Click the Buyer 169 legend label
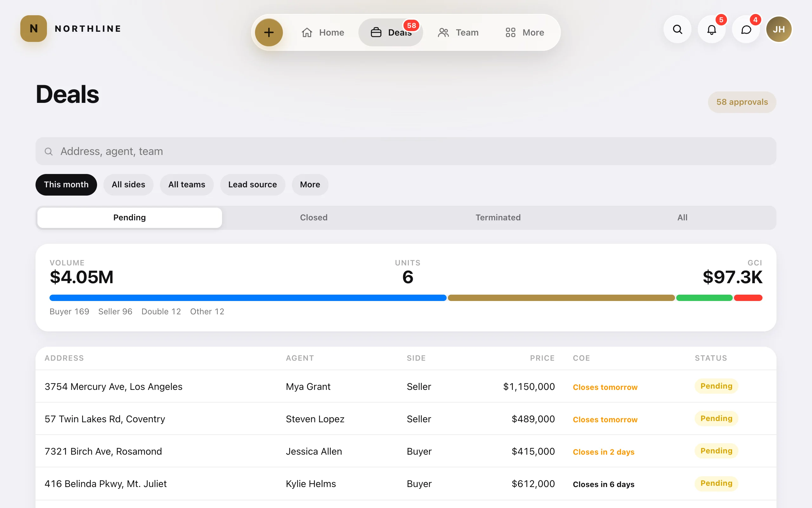 click(69, 311)
